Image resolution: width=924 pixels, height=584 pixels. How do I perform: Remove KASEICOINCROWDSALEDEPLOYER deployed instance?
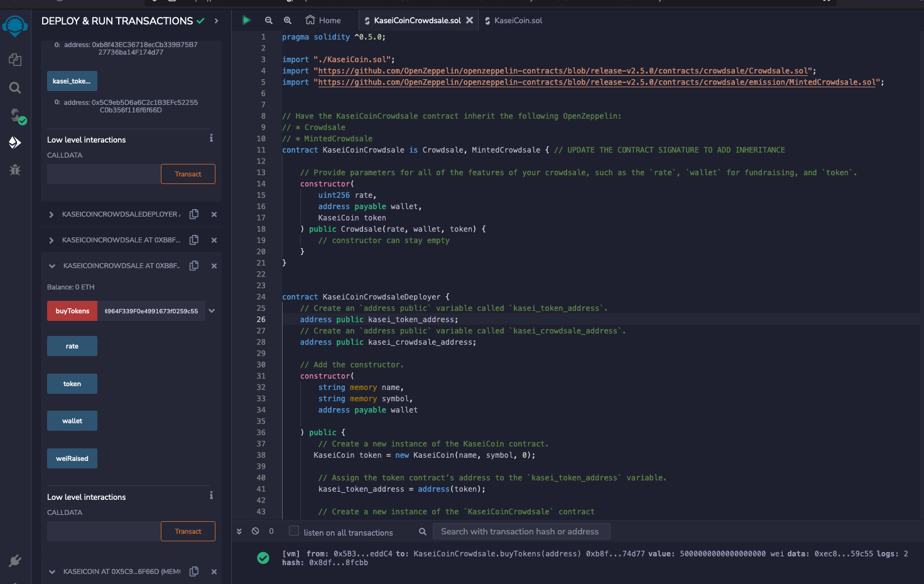[x=214, y=214]
